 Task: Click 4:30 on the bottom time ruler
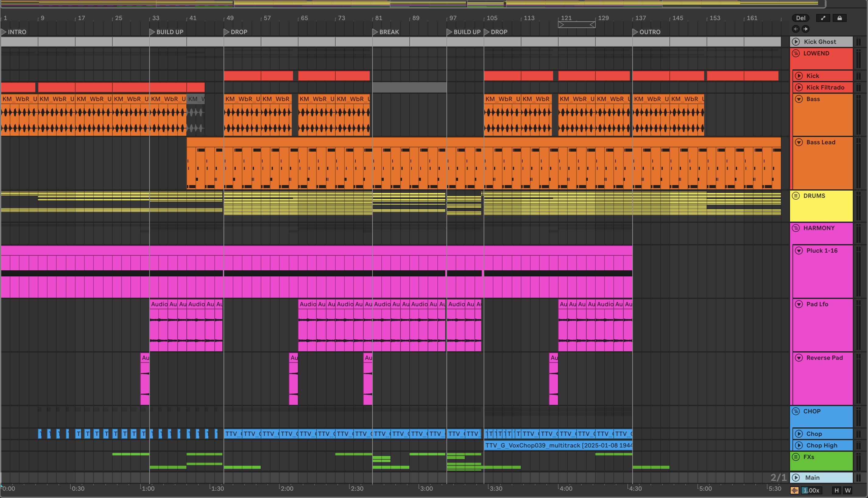click(635, 489)
